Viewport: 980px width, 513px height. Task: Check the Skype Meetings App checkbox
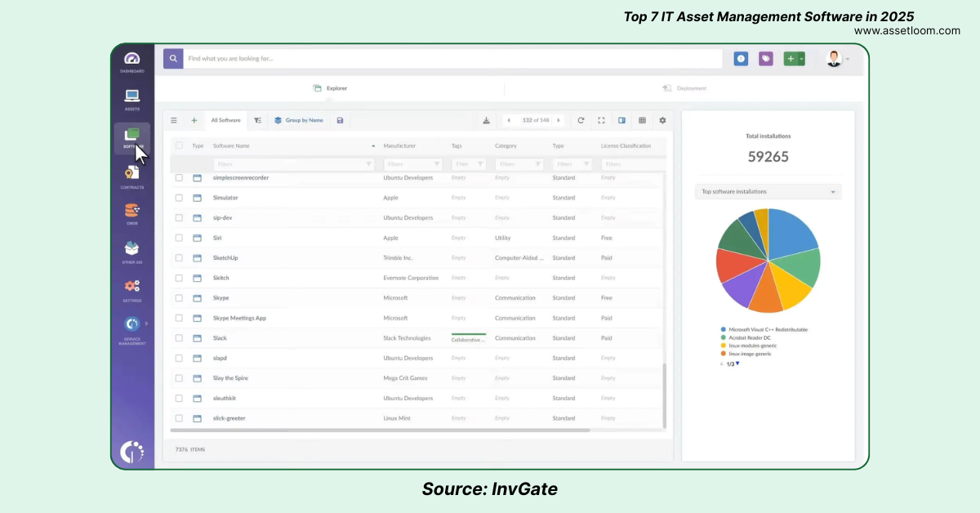click(179, 318)
